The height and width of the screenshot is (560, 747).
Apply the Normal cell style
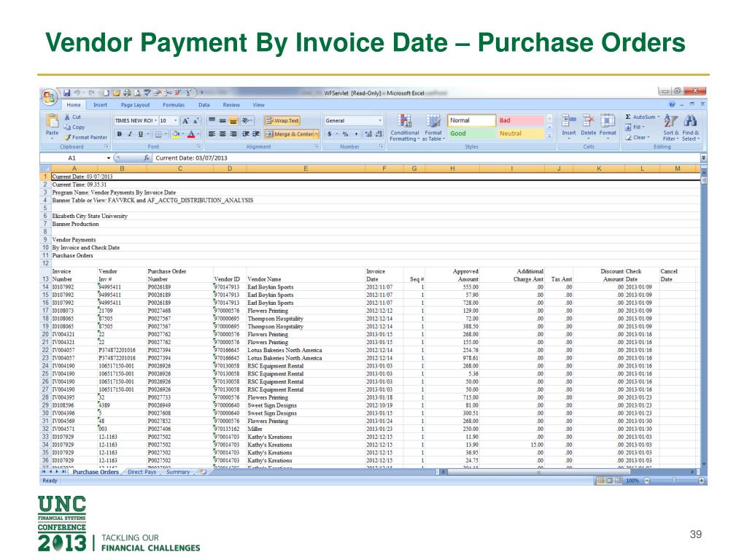(x=471, y=120)
